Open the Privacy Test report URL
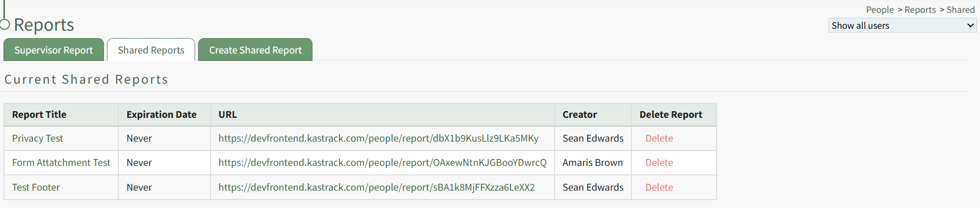This screenshot has width=980, height=208. 378,138
